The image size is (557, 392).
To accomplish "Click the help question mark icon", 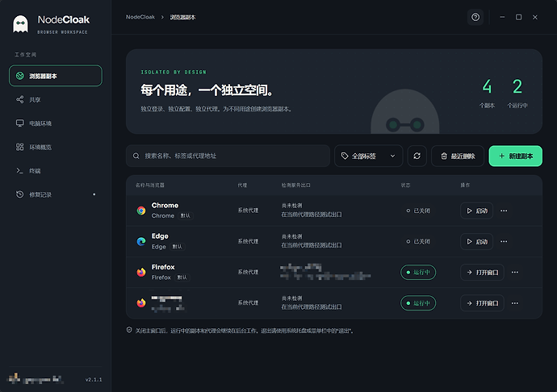I will (475, 17).
